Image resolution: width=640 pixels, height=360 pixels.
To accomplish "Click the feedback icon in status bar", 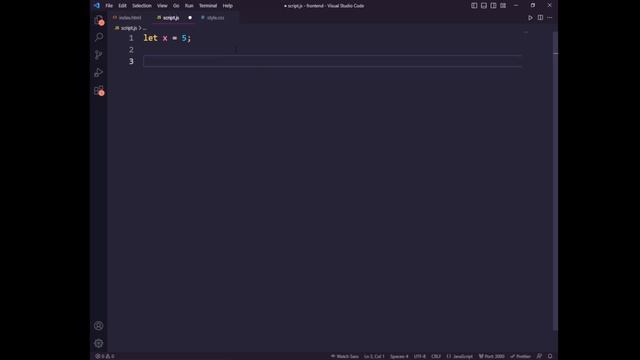I will tap(539, 356).
